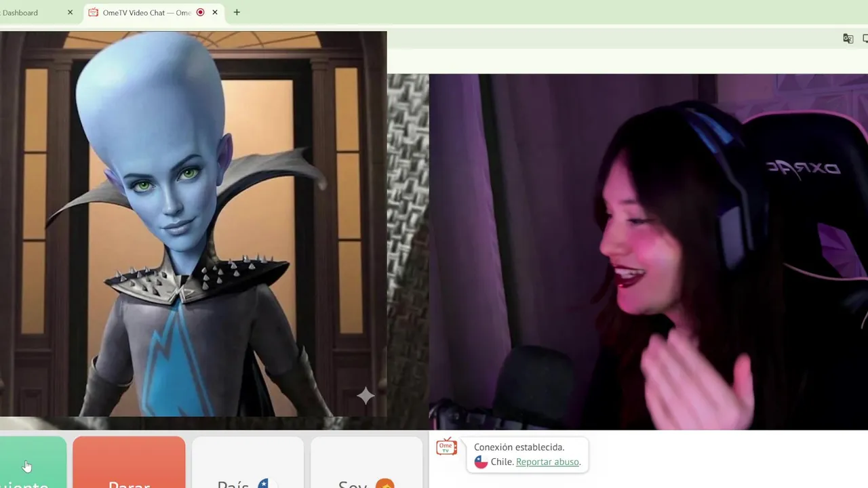868x488 pixels.
Task: Click the stranger's video feed
Action: [x=193, y=224]
